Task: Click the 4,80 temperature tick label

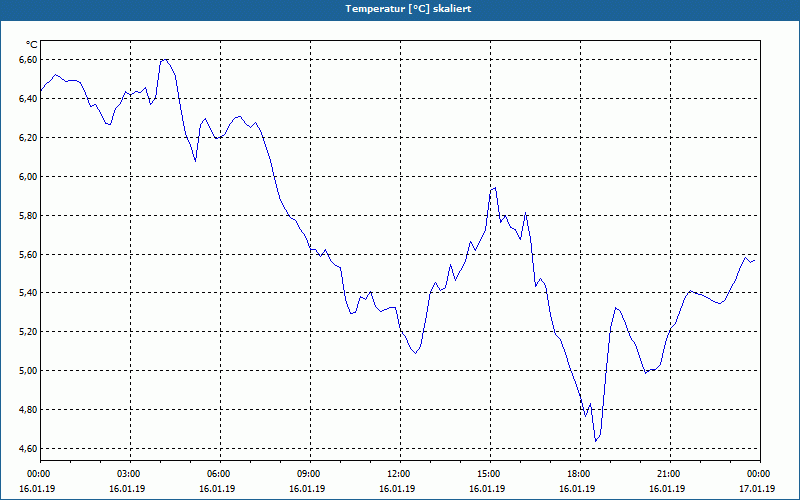Action: (x=28, y=410)
